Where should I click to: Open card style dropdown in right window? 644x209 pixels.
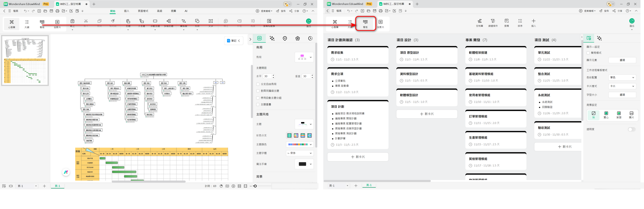[x=622, y=86]
